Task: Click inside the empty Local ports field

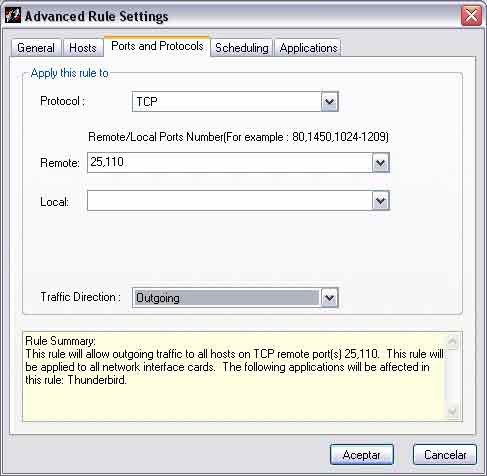Action: (230, 201)
